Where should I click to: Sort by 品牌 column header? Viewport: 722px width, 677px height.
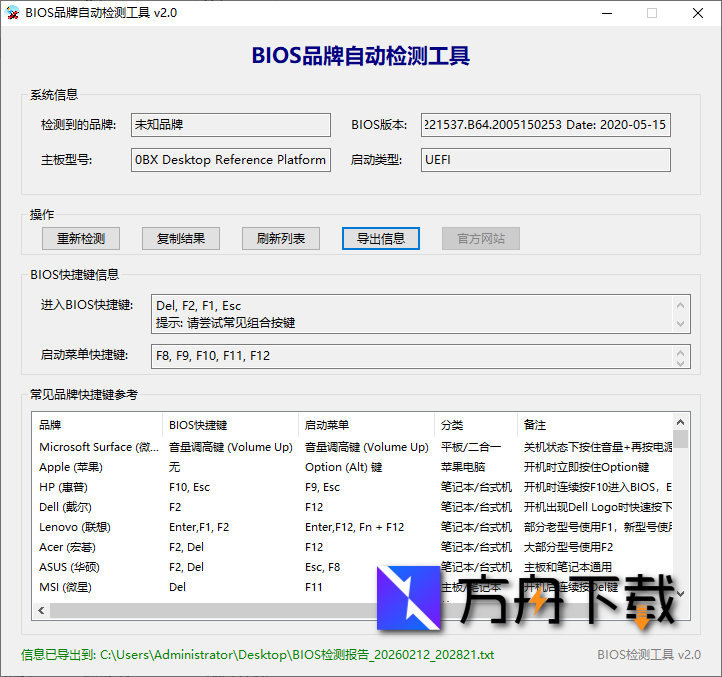click(x=97, y=425)
